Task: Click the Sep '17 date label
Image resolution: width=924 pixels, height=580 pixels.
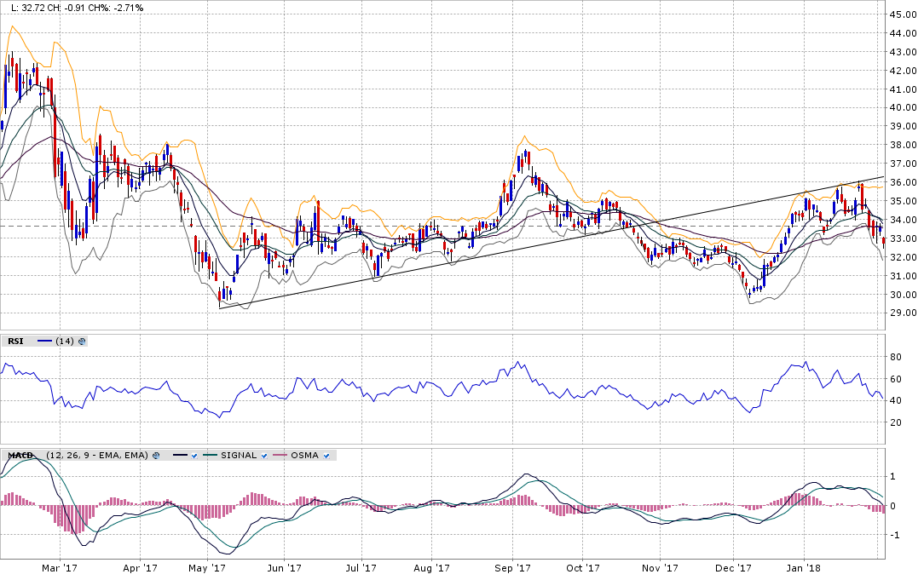Action: [x=513, y=567]
